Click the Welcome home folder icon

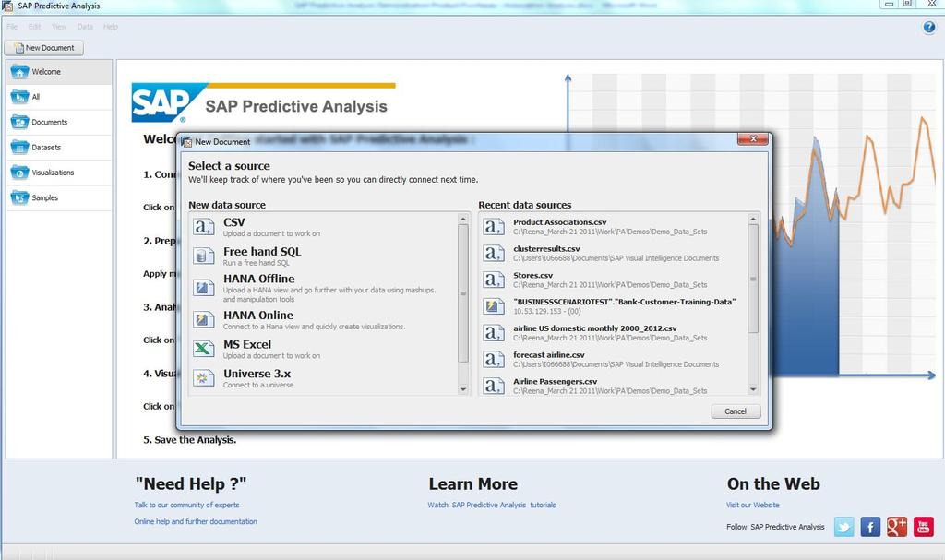[x=19, y=72]
